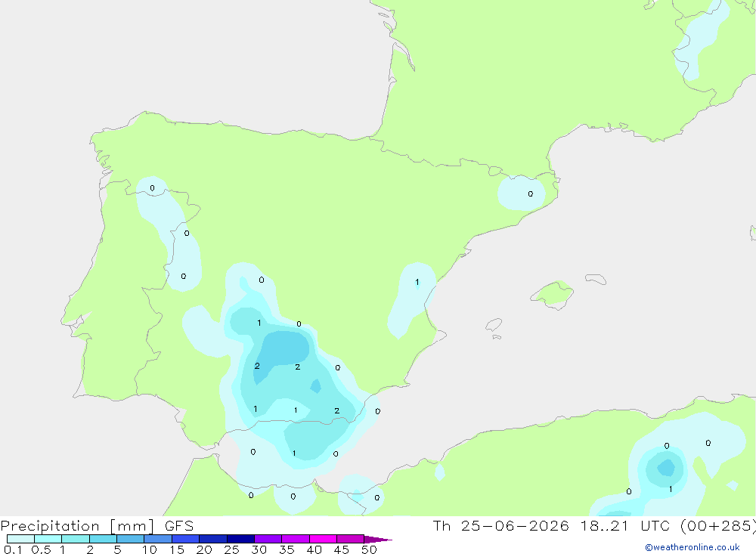Click the '20' legend scale label

click(204, 549)
